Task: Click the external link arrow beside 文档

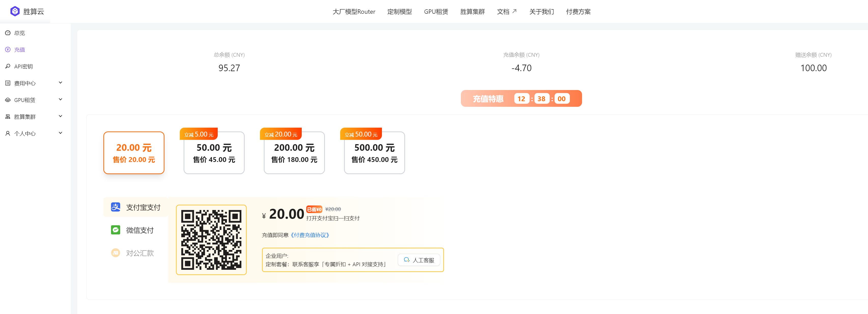Action: [514, 11]
